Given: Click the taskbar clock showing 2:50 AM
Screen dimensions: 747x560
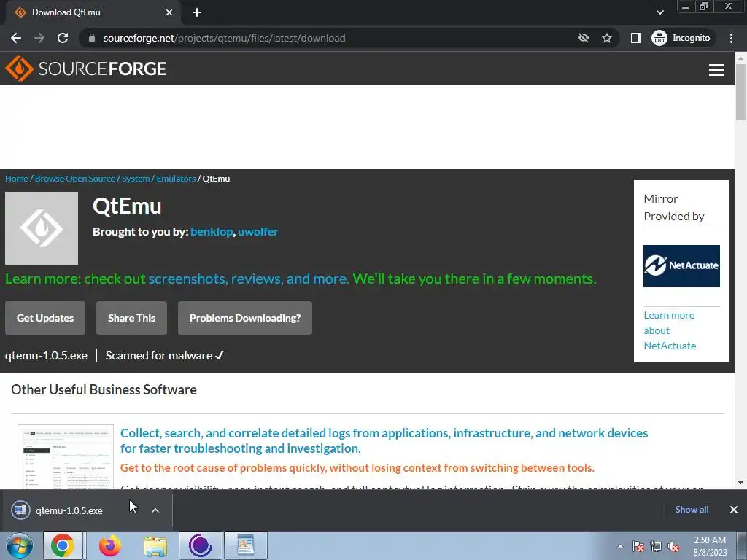Looking at the screenshot, I should (x=710, y=545).
